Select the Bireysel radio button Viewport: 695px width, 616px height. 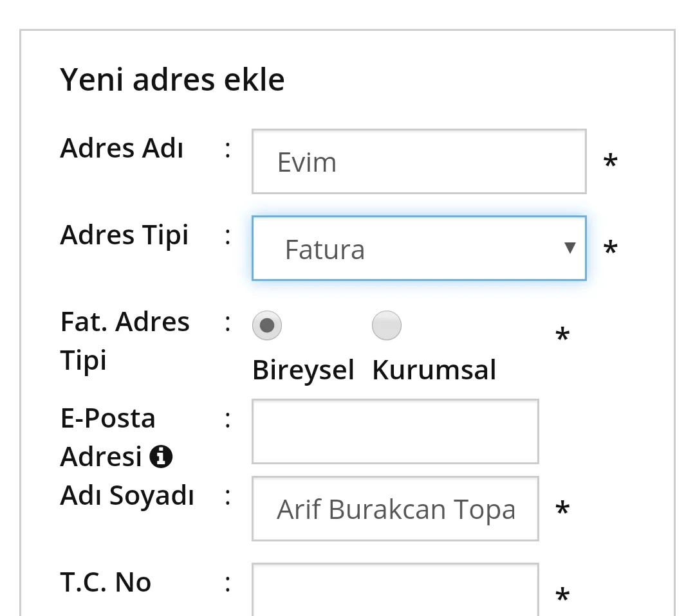click(267, 325)
